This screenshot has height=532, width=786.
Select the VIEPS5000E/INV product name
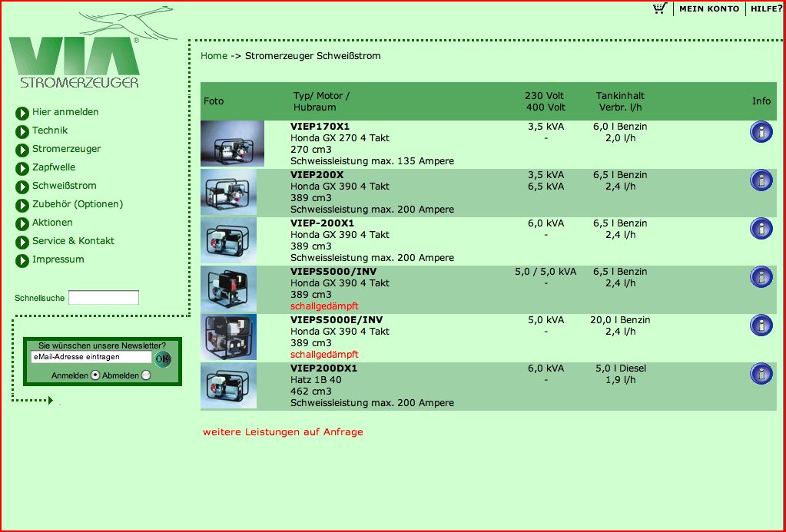tap(337, 320)
